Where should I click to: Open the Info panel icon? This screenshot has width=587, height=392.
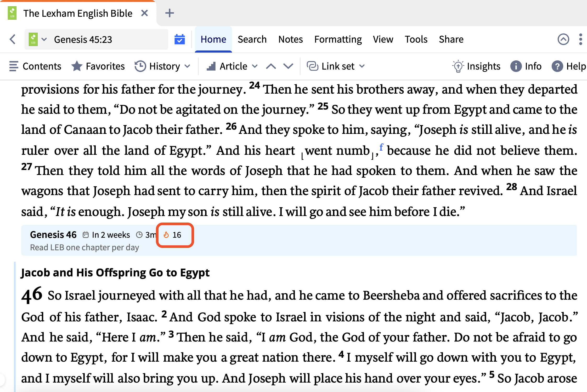point(516,66)
